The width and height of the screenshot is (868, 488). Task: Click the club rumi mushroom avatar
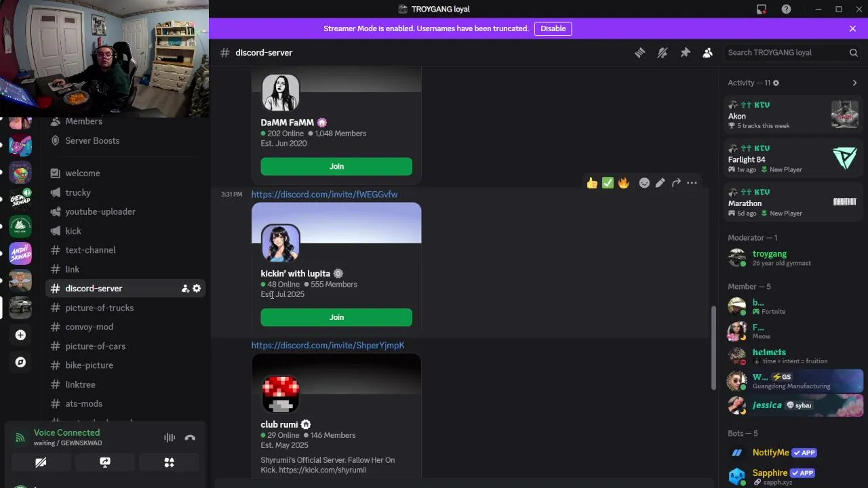click(x=281, y=394)
